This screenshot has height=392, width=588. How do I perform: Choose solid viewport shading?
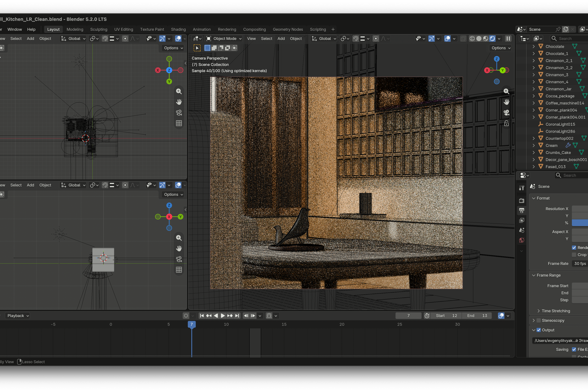click(x=479, y=39)
